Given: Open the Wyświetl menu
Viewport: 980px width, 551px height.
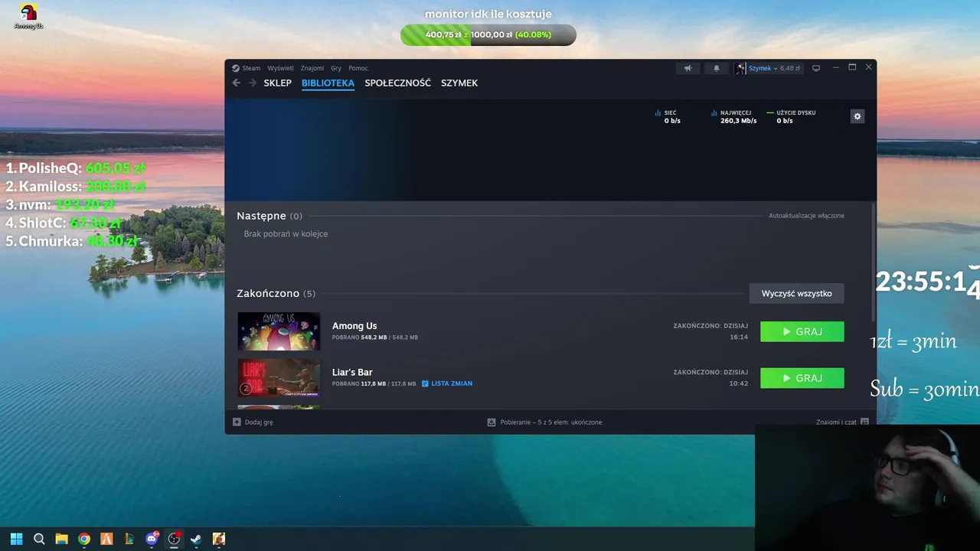Looking at the screenshot, I should click(280, 68).
